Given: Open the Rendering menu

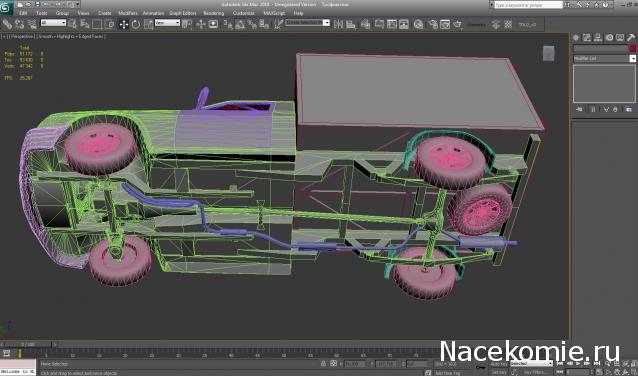Looking at the screenshot, I should pyautogui.click(x=214, y=13).
